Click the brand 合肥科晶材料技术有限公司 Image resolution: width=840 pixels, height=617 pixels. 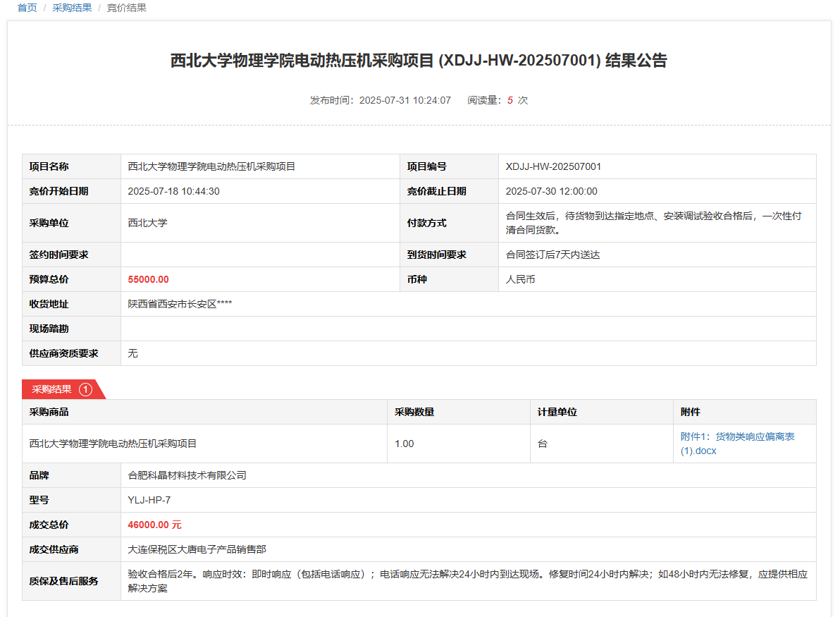point(187,476)
